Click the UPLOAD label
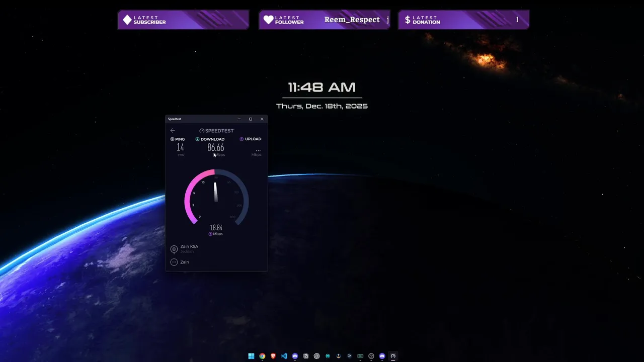Viewport: 644px width, 362px height. click(x=253, y=139)
